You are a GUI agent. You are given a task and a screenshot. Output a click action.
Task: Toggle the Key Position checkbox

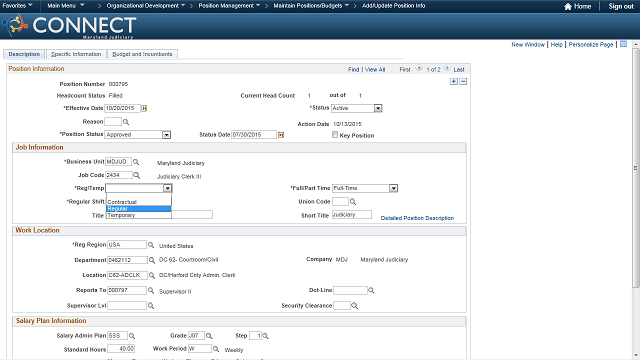335,135
